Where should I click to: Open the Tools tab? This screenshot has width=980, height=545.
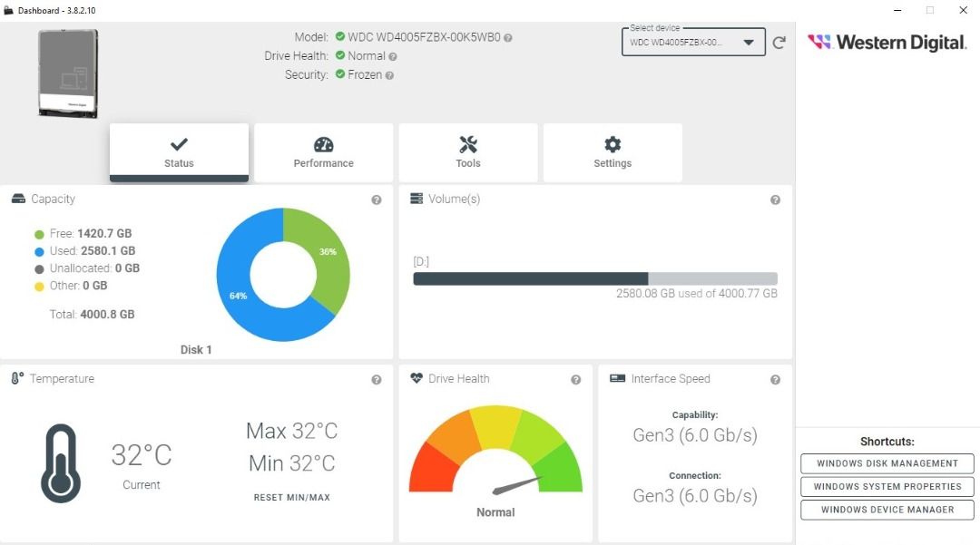tap(468, 152)
